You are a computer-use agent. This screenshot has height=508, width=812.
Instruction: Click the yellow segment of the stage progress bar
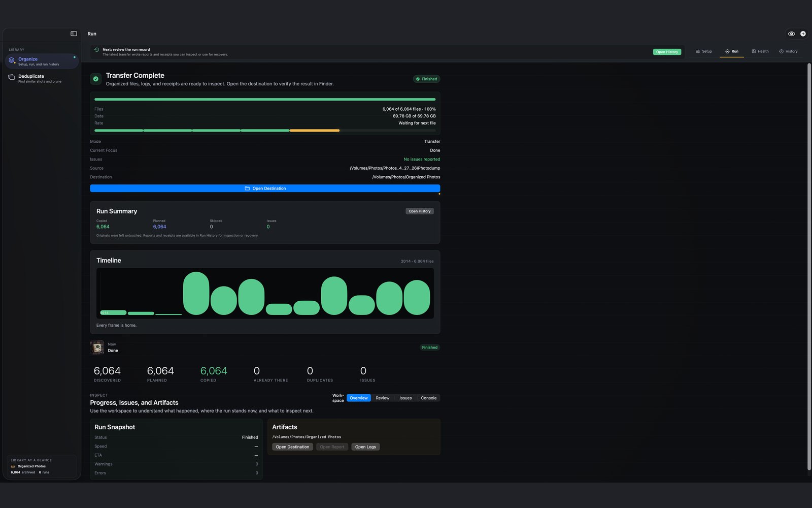pos(315,131)
